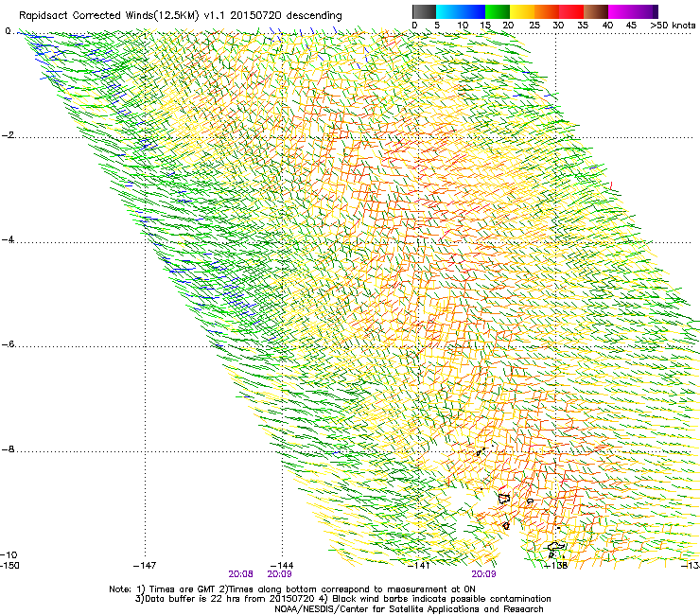This screenshot has width=700, height=615.
Task: Click the yellow segment of the color bar
Action: (x=522, y=11)
